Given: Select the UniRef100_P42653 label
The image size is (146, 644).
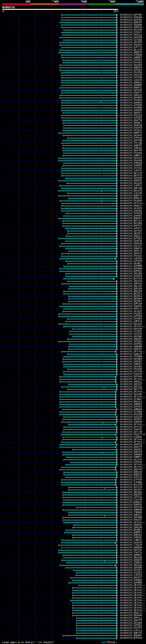Looking at the screenshot, I should 131,45.
